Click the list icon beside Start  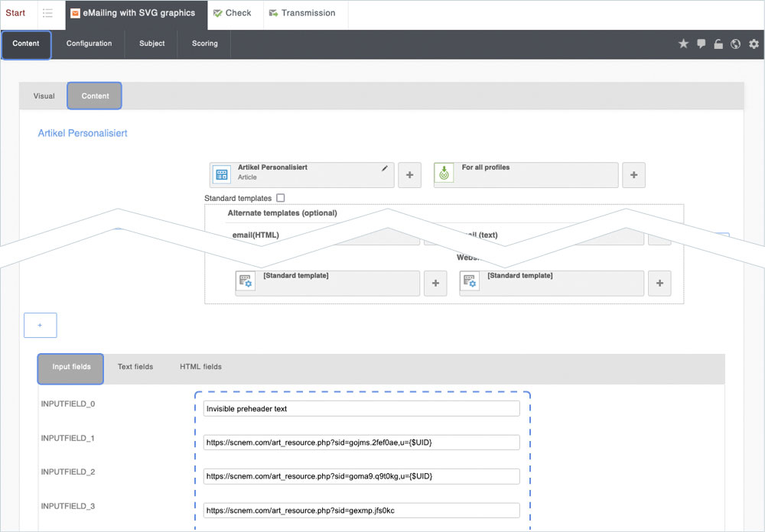pos(47,13)
